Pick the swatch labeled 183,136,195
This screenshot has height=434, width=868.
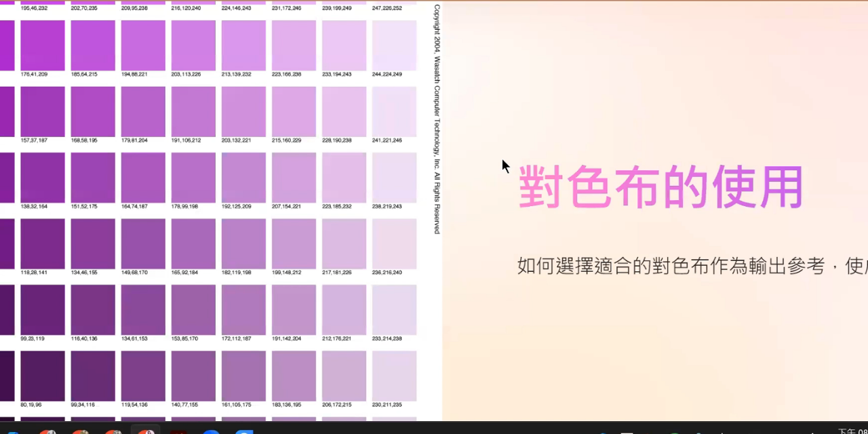294,376
